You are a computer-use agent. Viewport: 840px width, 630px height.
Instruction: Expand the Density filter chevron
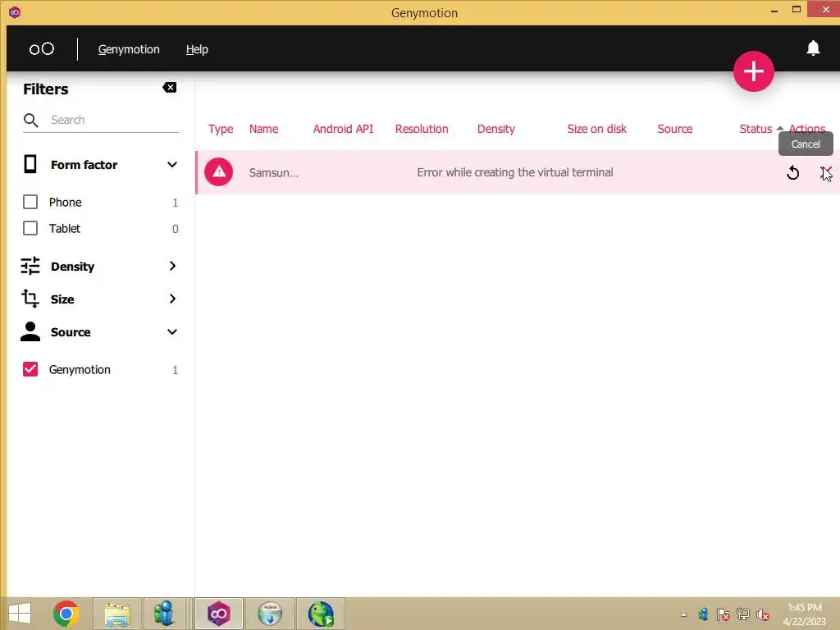click(x=172, y=267)
